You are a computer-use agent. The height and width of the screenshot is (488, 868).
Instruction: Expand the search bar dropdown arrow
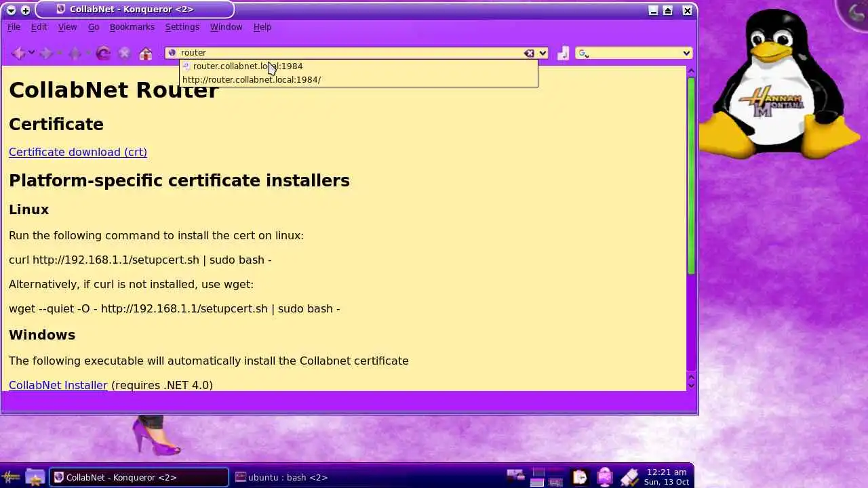pos(686,53)
